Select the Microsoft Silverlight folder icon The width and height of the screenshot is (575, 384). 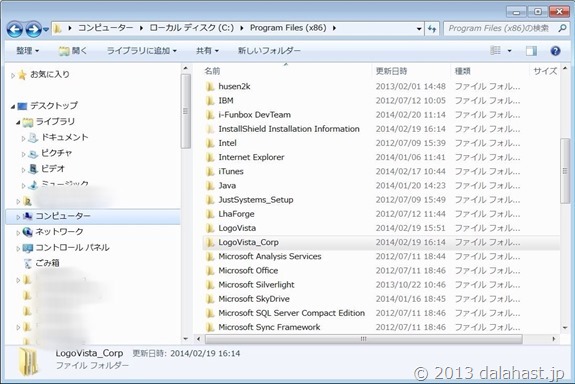tap(210, 285)
